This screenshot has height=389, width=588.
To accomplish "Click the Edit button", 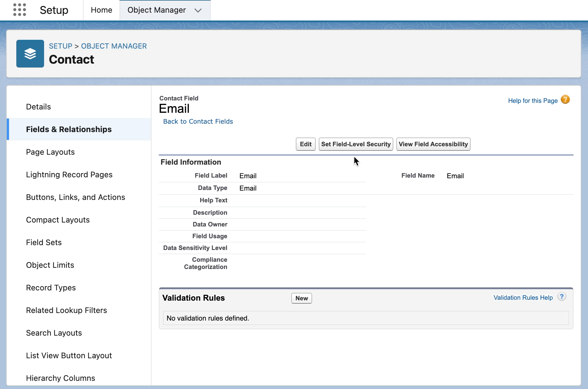I will pos(305,144).
